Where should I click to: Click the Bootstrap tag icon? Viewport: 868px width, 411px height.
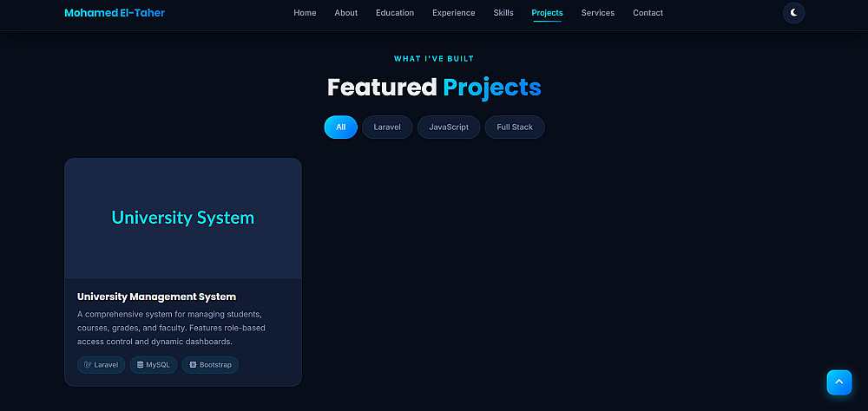[193, 365]
